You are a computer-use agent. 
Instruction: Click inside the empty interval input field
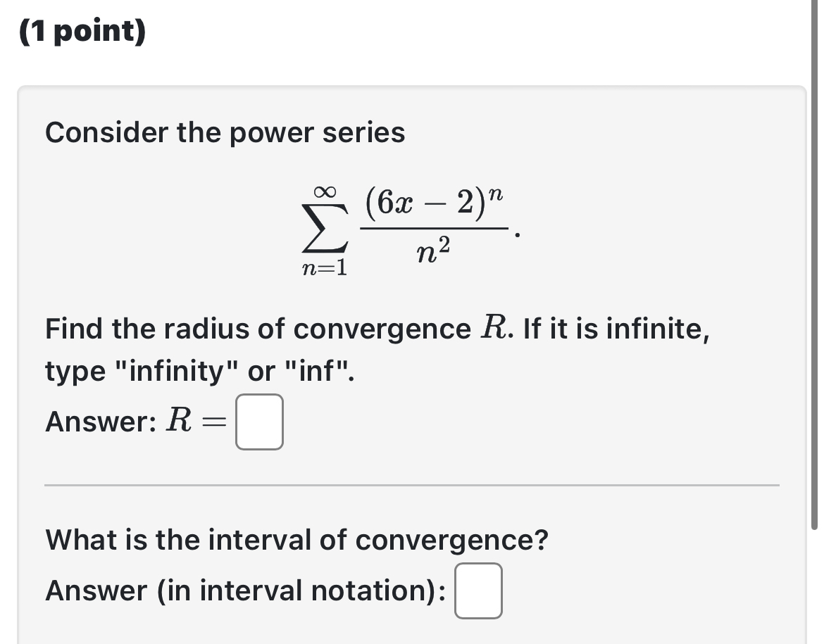[477, 591]
